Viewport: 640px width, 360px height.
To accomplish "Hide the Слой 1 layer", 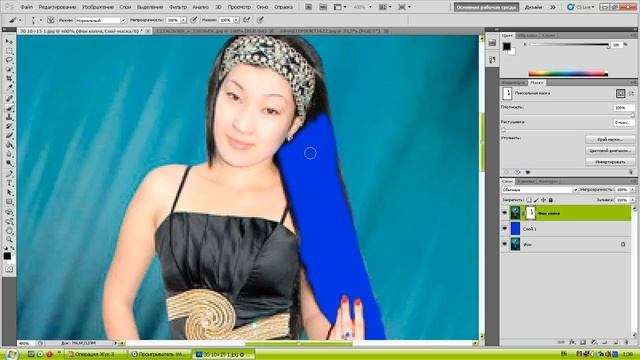I will (x=505, y=229).
